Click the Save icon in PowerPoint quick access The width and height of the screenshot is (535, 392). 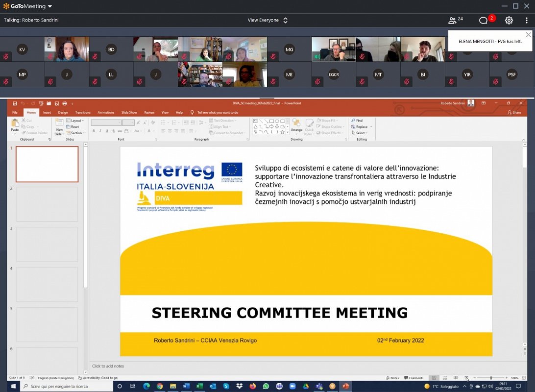15,103
